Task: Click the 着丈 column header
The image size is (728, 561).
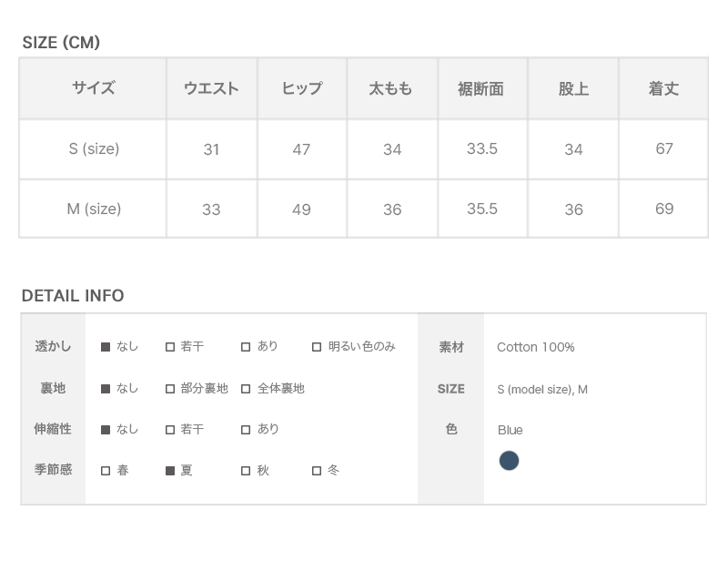Action: coord(663,88)
